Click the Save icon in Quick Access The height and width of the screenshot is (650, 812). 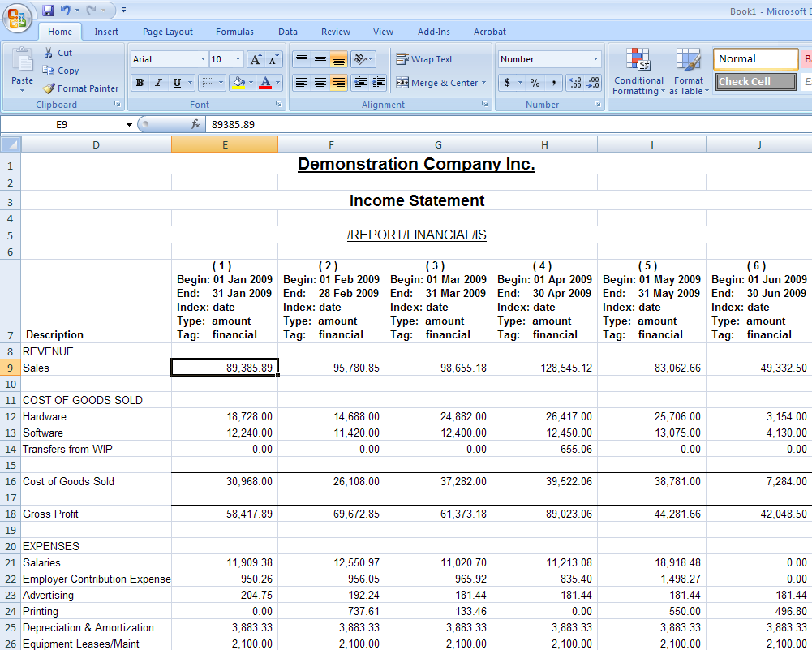pyautogui.click(x=48, y=11)
